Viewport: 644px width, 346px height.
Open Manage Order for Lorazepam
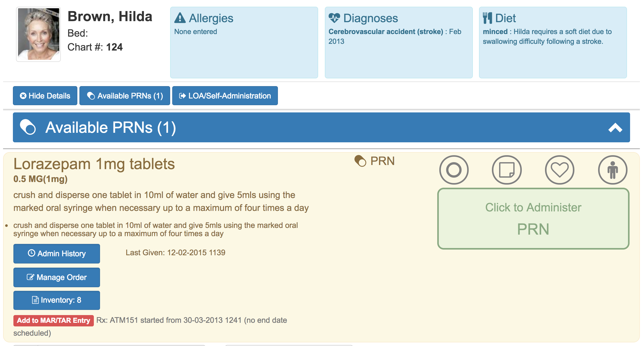click(x=57, y=277)
